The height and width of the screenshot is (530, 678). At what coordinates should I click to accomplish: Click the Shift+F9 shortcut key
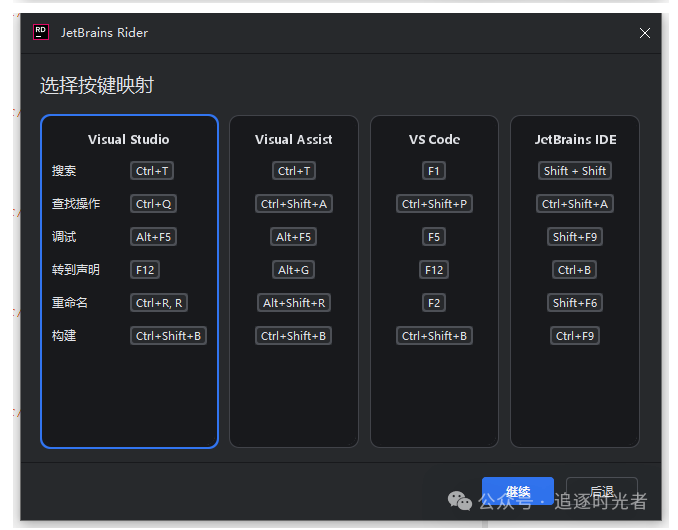575,237
